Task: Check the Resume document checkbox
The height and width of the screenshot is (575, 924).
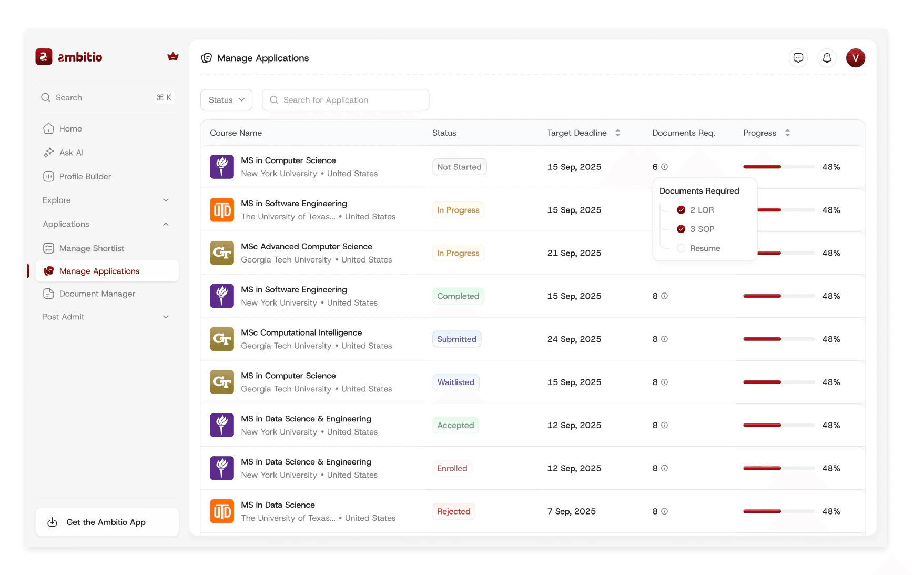Action: (x=681, y=248)
